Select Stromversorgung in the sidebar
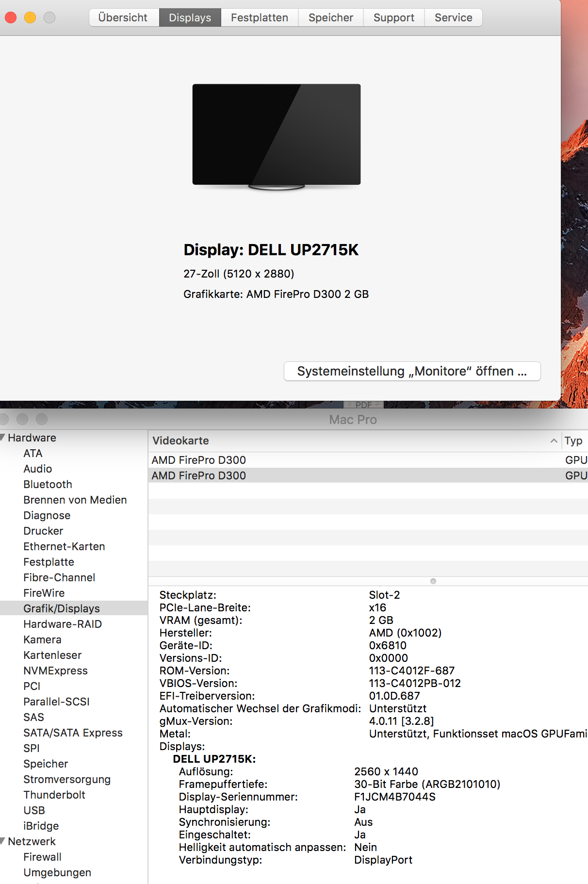 [x=67, y=779]
